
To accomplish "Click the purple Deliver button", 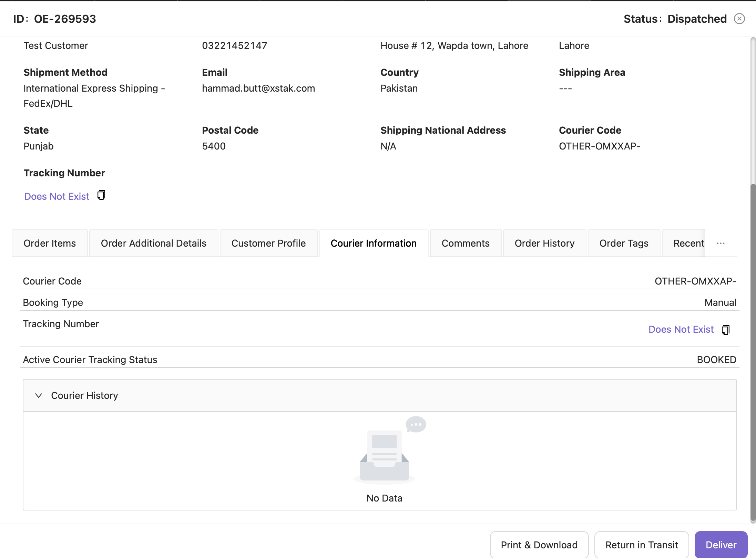I will pos(721,545).
